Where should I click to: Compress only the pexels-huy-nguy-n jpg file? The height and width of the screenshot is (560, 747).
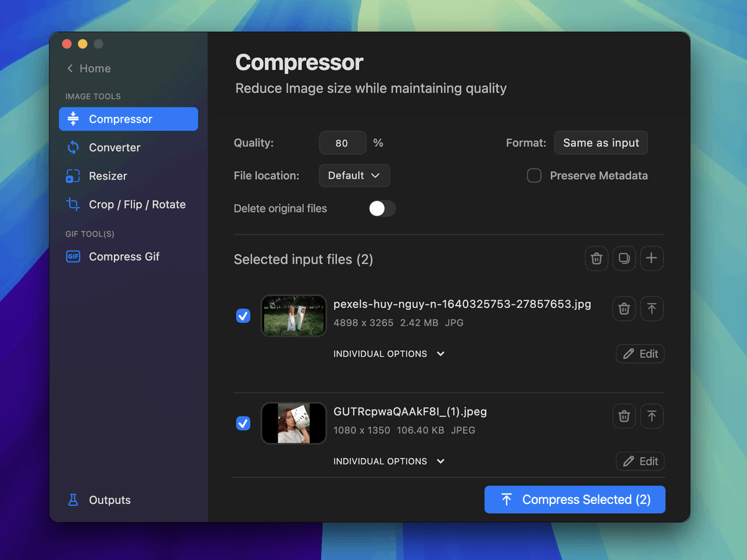pyautogui.click(x=652, y=309)
